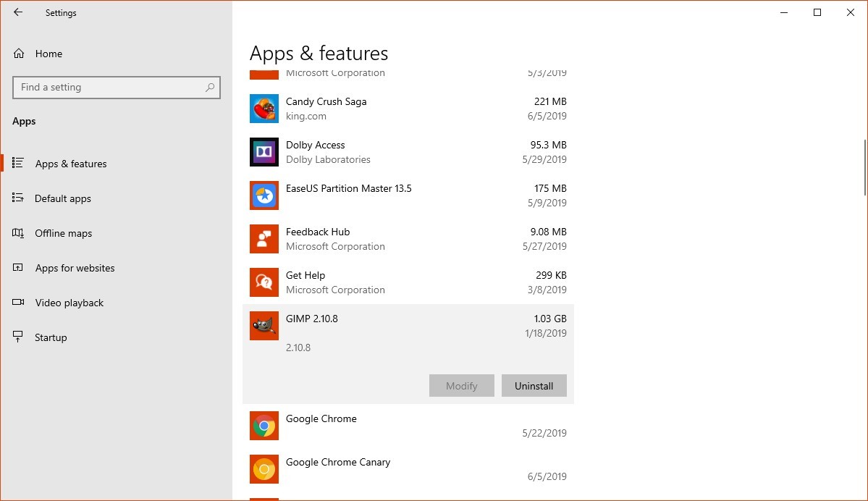Viewport: 868px width, 501px height.
Task: Click the Feedback Hub app icon
Action: 264,239
